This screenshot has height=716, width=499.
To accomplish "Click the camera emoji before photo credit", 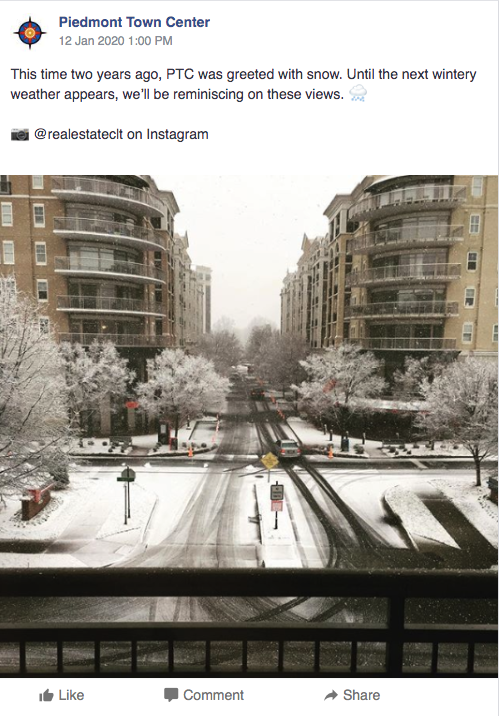I will [20, 134].
